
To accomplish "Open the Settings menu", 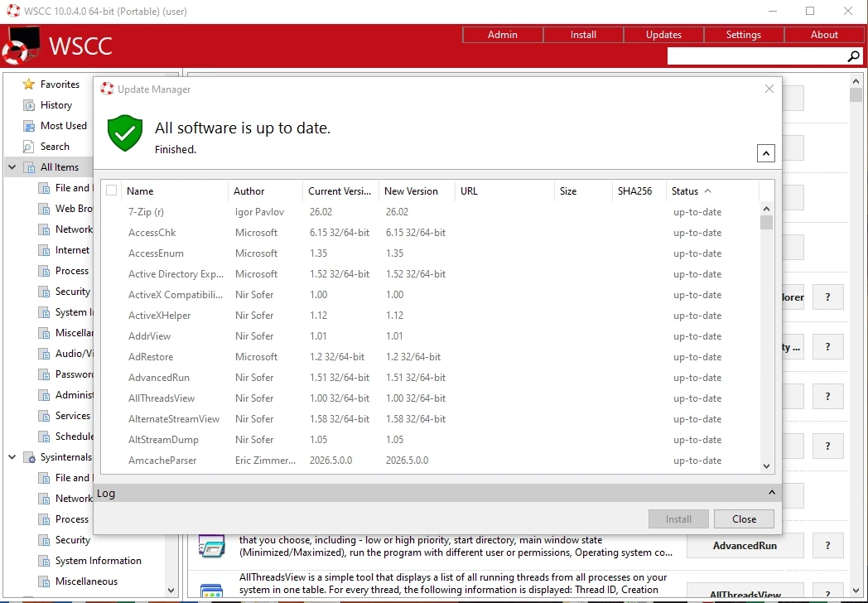I will point(744,35).
